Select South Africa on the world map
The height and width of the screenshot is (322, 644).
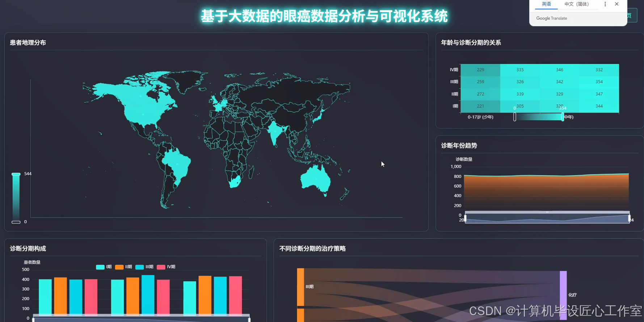tap(235, 182)
